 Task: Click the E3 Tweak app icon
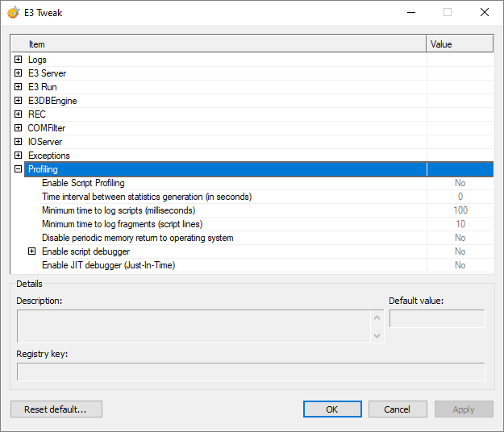(13, 13)
